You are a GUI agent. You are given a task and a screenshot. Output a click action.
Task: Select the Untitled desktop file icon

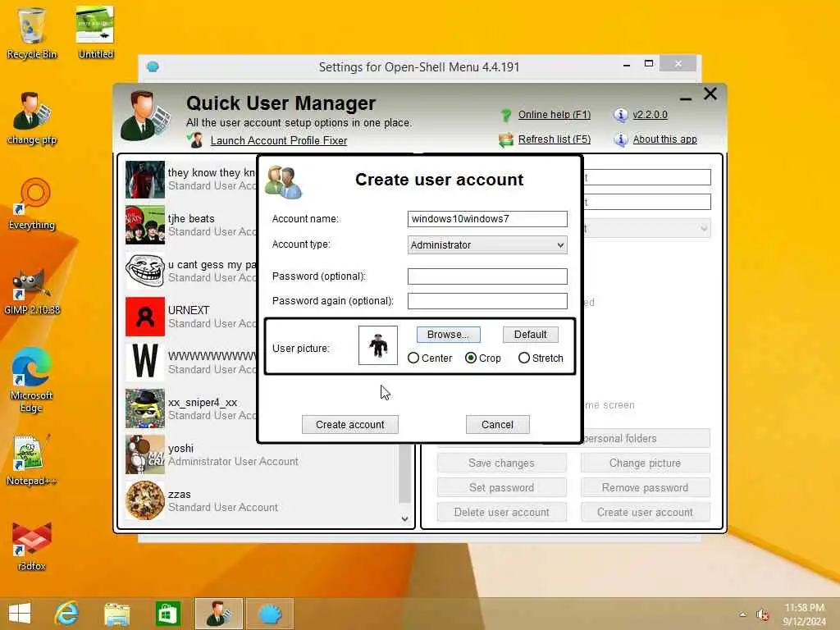95,32
